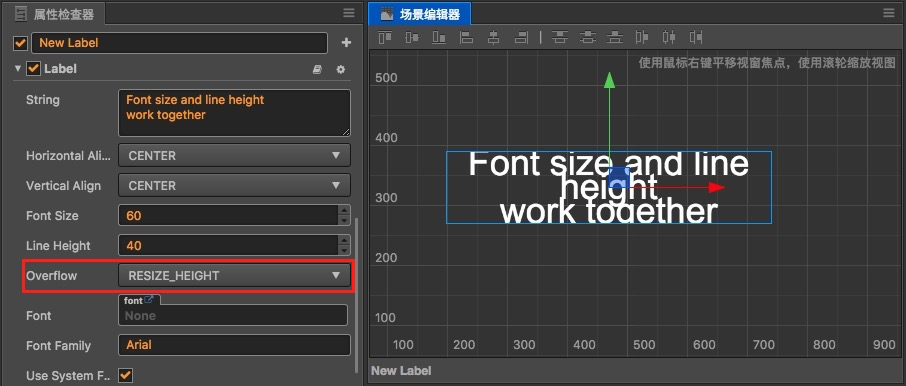Image resolution: width=906 pixels, height=386 pixels.
Task: Click the distribute top edges icon
Action: click(x=559, y=38)
